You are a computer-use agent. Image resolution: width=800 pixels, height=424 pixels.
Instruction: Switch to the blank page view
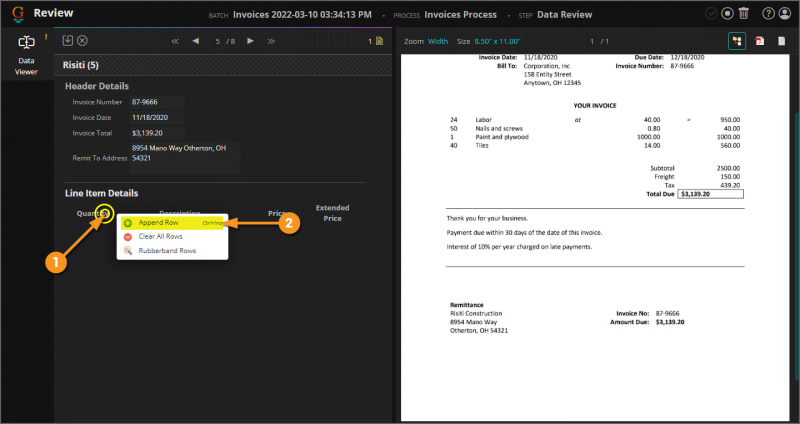782,41
